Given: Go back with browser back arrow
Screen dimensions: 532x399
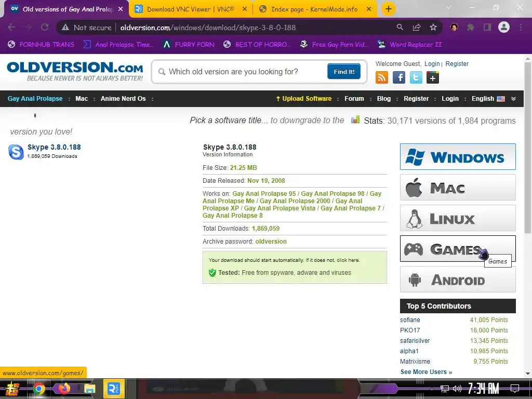Looking at the screenshot, I should click(11, 27).
